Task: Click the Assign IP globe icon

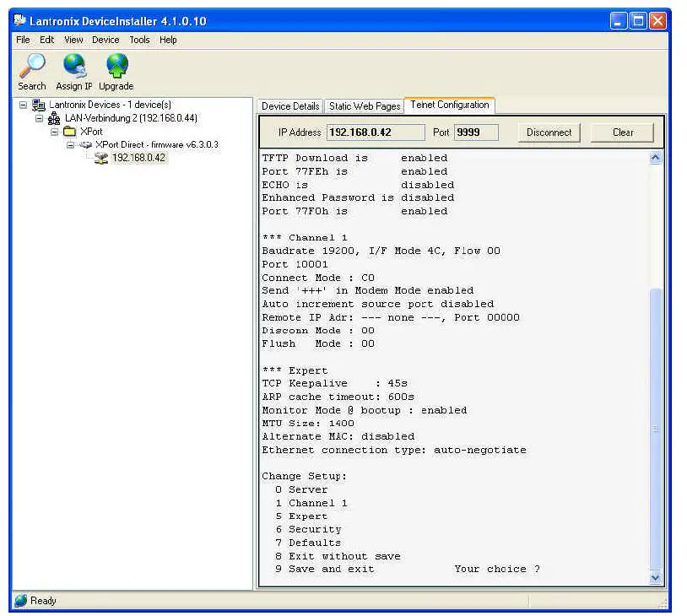Action: pos(74,66)
